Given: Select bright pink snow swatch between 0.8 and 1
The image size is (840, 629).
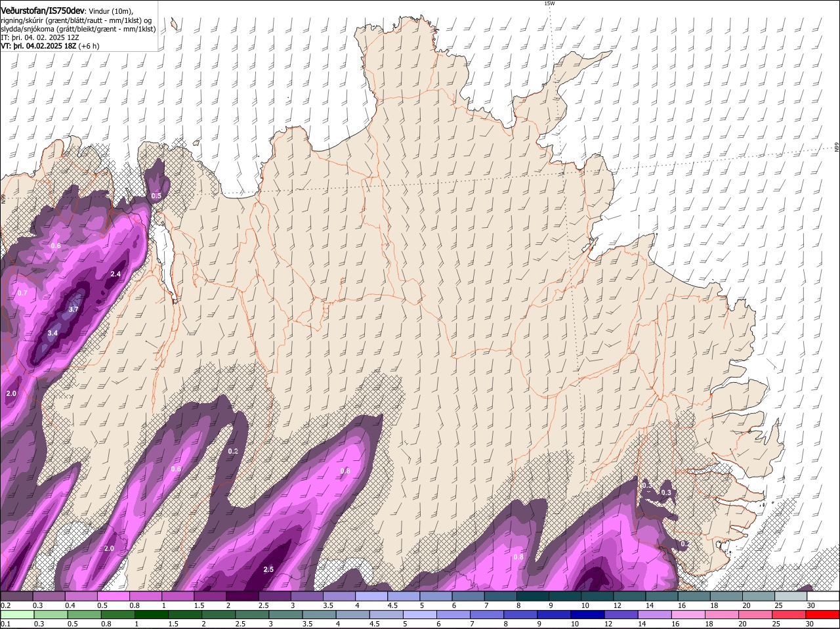Looking at the screenshot, I should (x=145, y=596).
